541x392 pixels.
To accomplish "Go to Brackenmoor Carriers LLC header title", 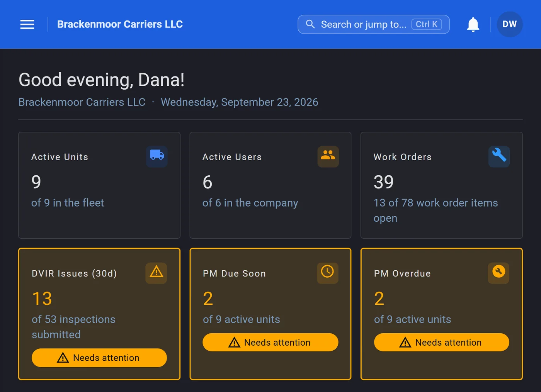I will 120,24.
